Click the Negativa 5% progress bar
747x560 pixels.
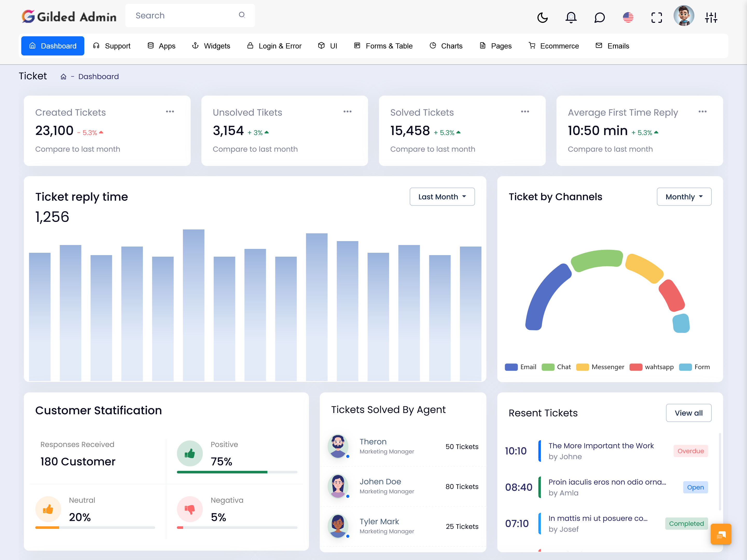pos(237,528)
